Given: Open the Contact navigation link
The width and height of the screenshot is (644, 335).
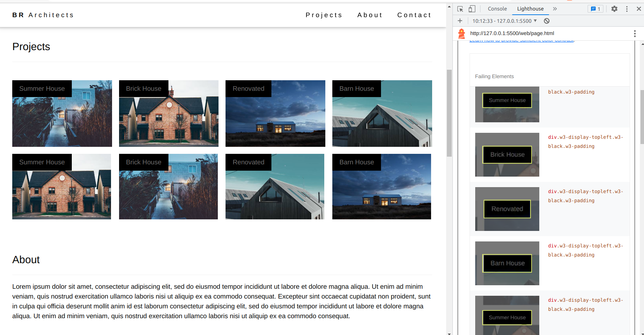Looking at the screenshot, I should click(x=414, y=15).
